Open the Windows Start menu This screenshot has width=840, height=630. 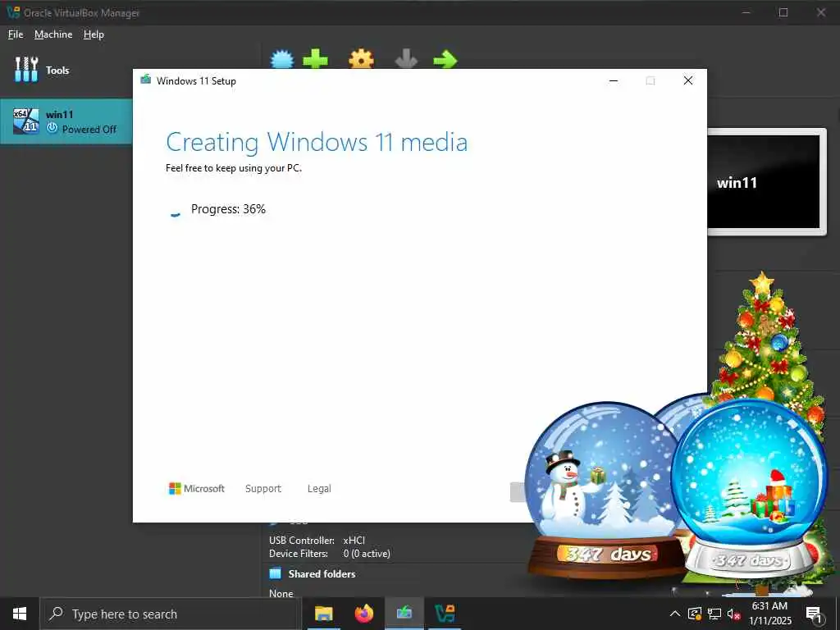pos(20,614)
